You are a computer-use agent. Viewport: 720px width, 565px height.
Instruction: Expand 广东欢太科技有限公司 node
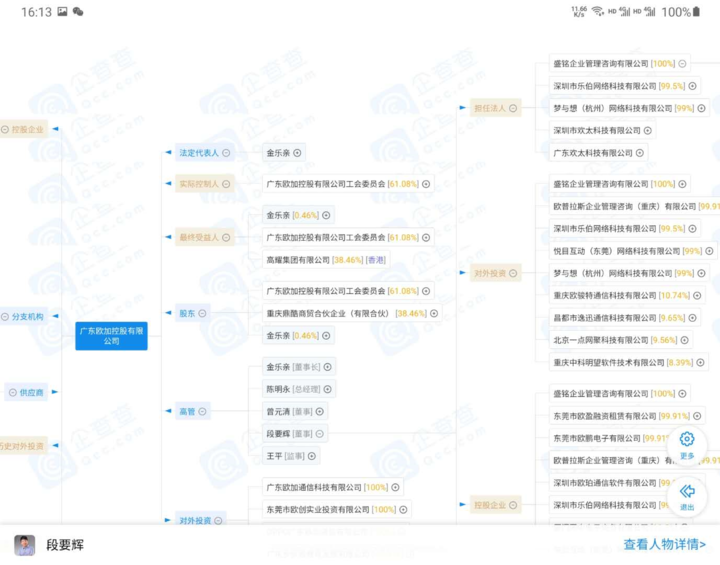point(640,153)
